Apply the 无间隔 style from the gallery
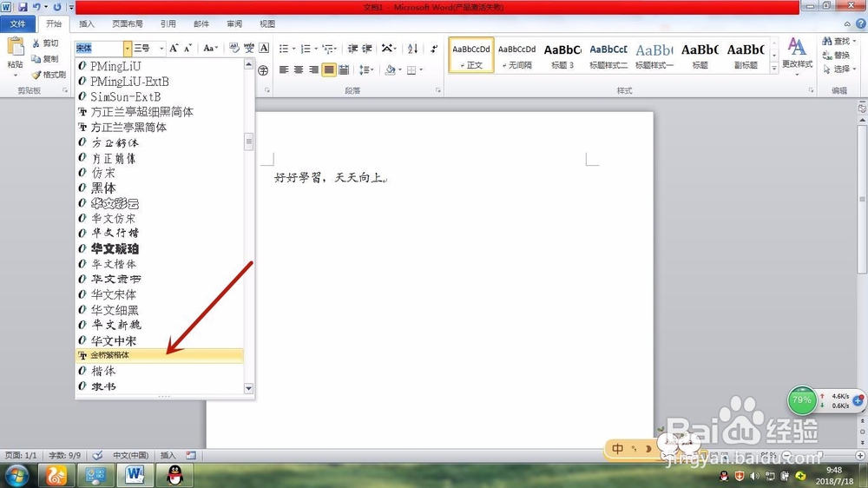 pos(517,55)
